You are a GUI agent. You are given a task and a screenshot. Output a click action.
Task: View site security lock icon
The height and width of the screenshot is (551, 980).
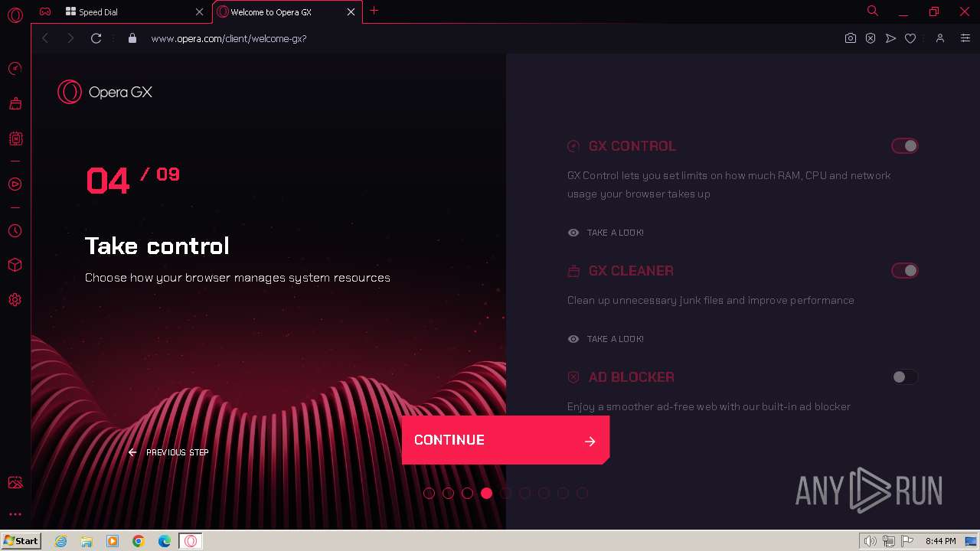click(x=132, y=38)
